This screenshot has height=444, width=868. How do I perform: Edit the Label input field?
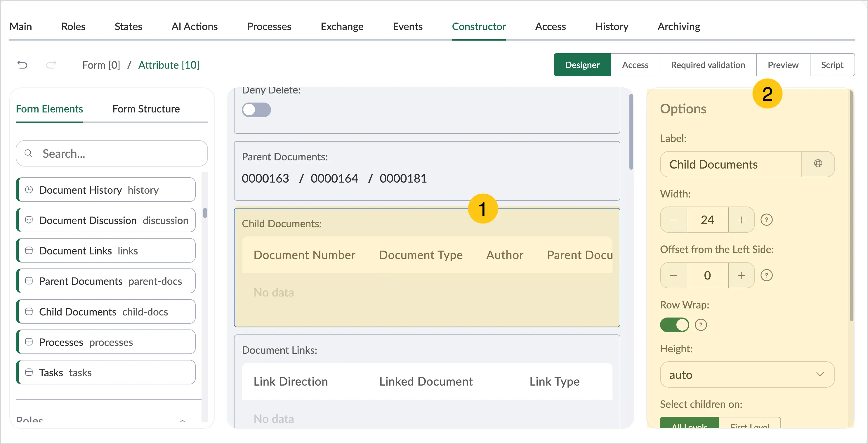point(731,164)
